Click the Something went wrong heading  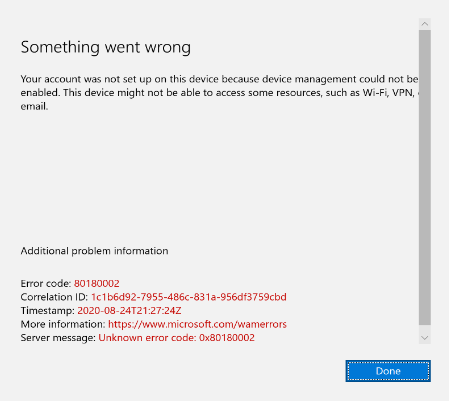click(106, 47)
